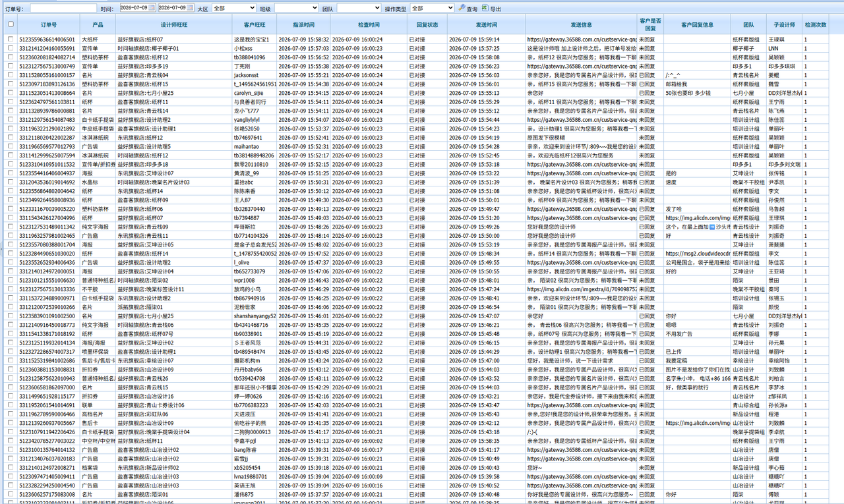Click the 检测次数 column header
The width and height of the screenshot is (844, 504).
pos(815,24)
